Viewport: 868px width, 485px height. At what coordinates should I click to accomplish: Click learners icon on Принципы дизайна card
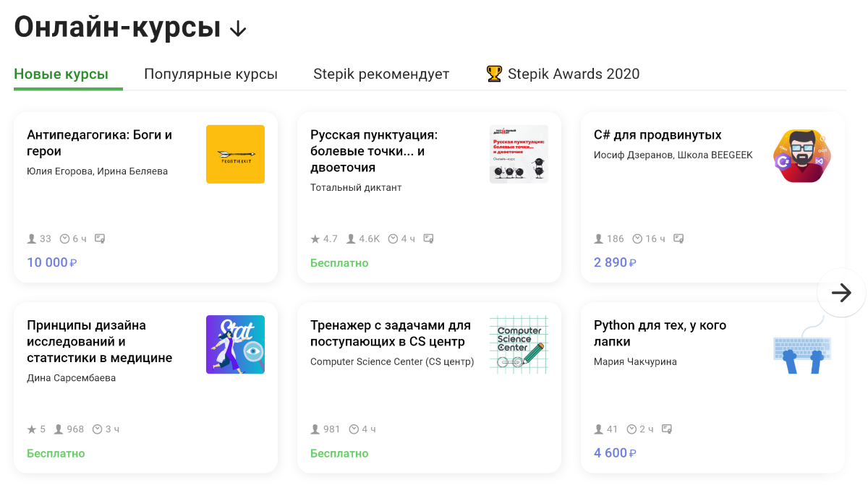pos(59,429)
